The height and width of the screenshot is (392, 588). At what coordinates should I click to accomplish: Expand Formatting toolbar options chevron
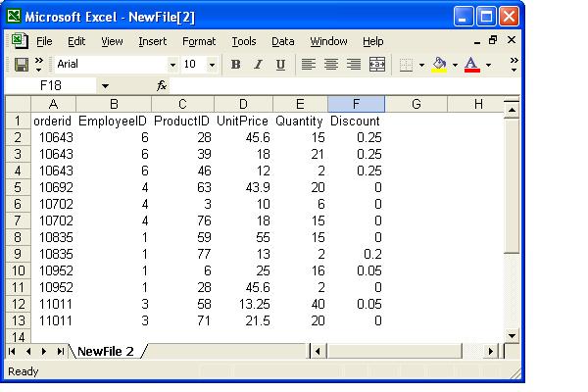click(x=514, y=65)
